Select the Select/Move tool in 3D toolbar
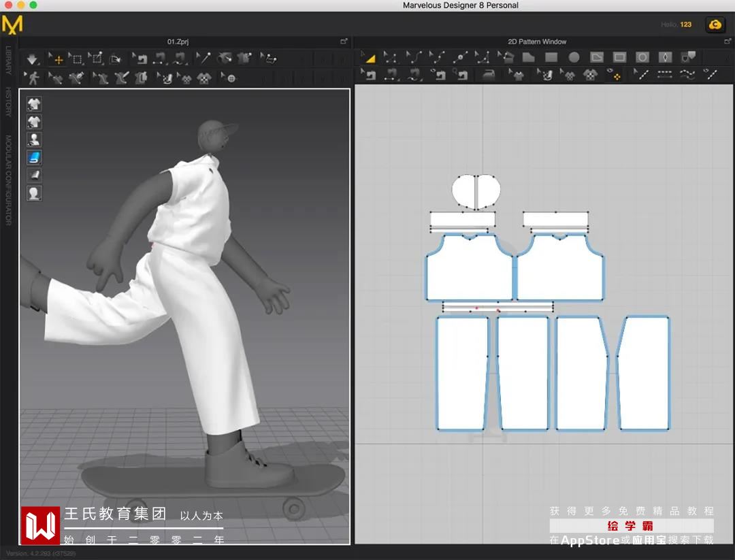This screenshot has width=735, height=560. coord(56,59)
